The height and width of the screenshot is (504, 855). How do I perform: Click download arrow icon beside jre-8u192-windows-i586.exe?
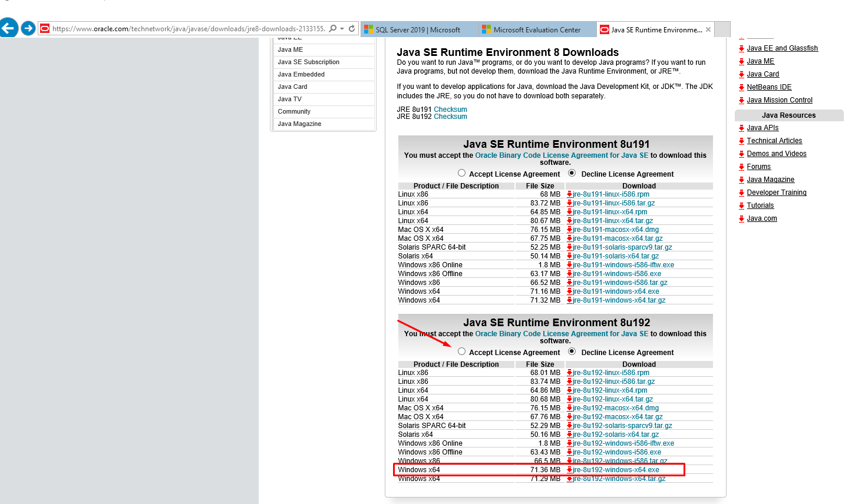(569, 452)
